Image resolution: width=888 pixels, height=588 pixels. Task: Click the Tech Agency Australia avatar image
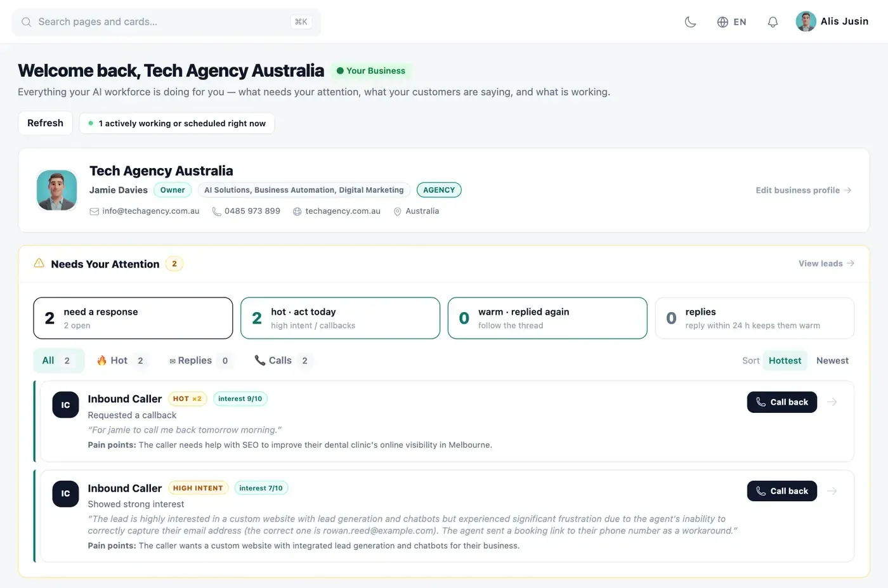click(57, 190)
